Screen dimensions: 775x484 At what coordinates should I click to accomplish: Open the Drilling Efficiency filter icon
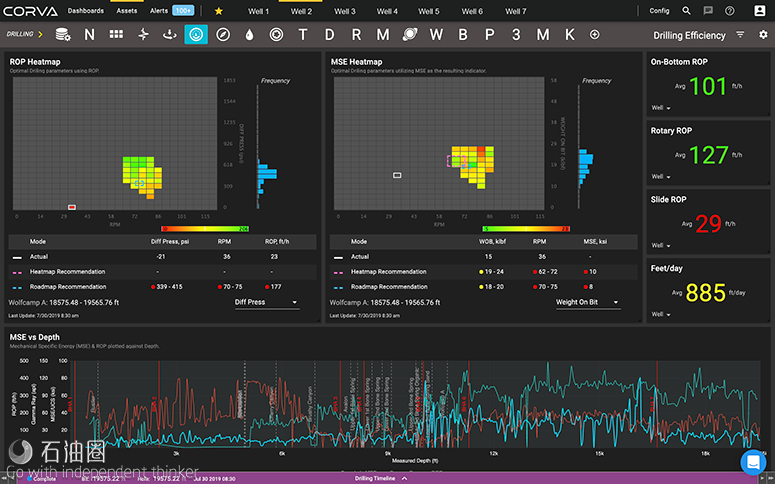[740, 34]
